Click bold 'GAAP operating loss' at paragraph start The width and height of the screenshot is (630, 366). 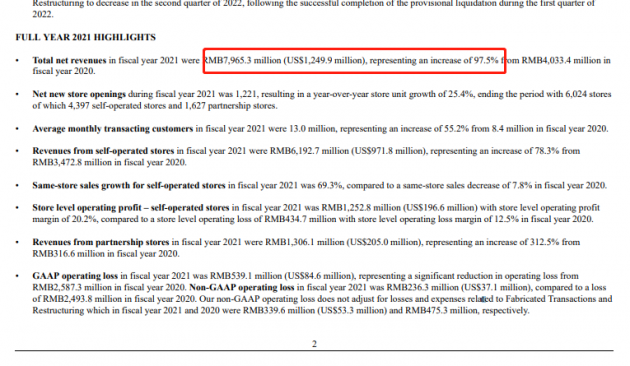[75, 276]
